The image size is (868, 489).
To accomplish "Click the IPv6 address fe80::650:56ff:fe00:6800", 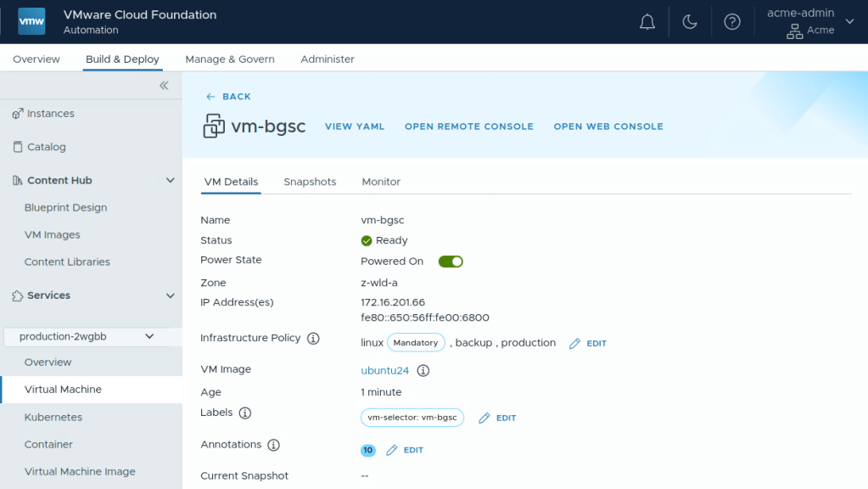I will point(425,318).
